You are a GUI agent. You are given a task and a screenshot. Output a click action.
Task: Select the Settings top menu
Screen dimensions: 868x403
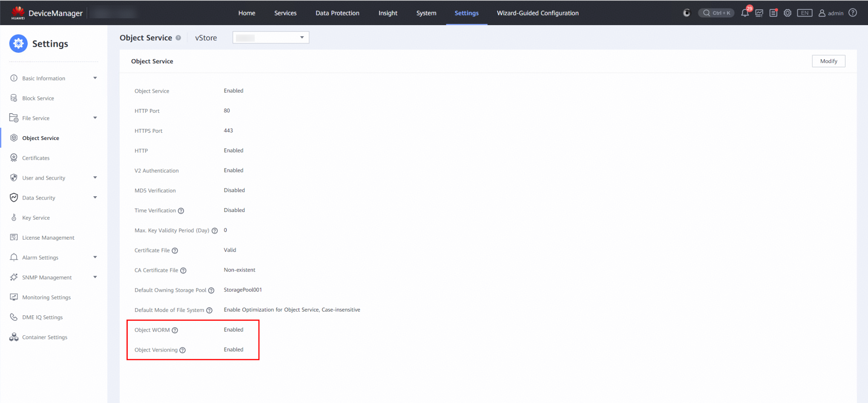[x=466, y=13]
